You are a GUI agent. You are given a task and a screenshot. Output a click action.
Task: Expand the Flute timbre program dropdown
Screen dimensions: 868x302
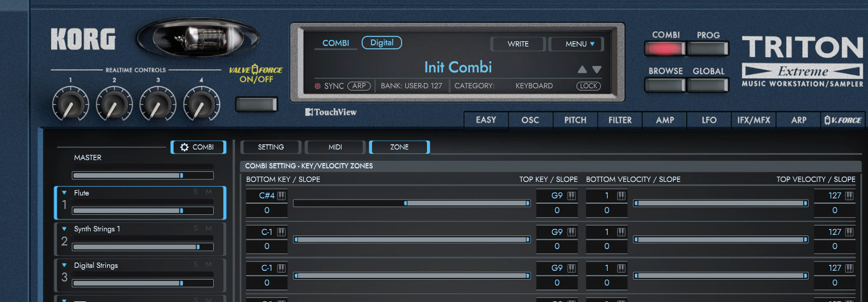[x=65, y=193]
